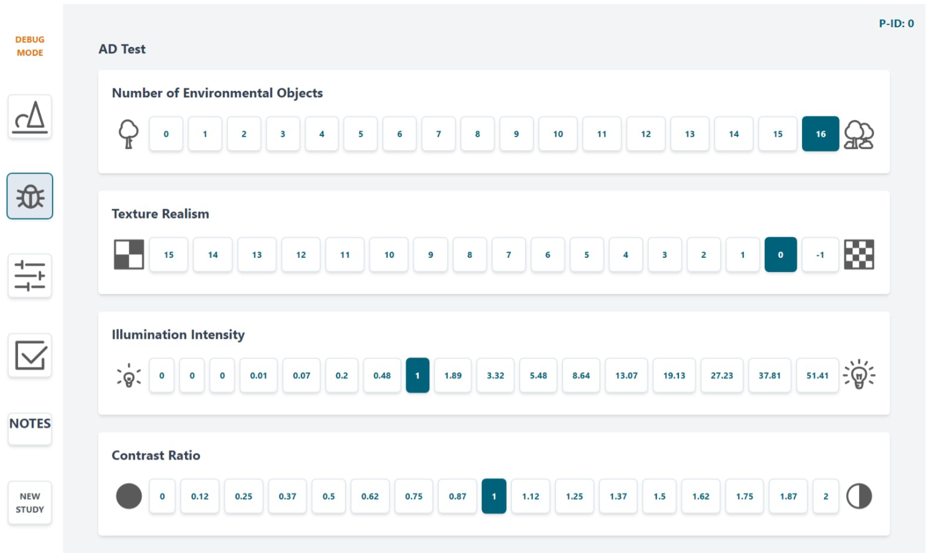Click the solid gray circle icon
The image size is (931, 560).
tap(129, 496)
